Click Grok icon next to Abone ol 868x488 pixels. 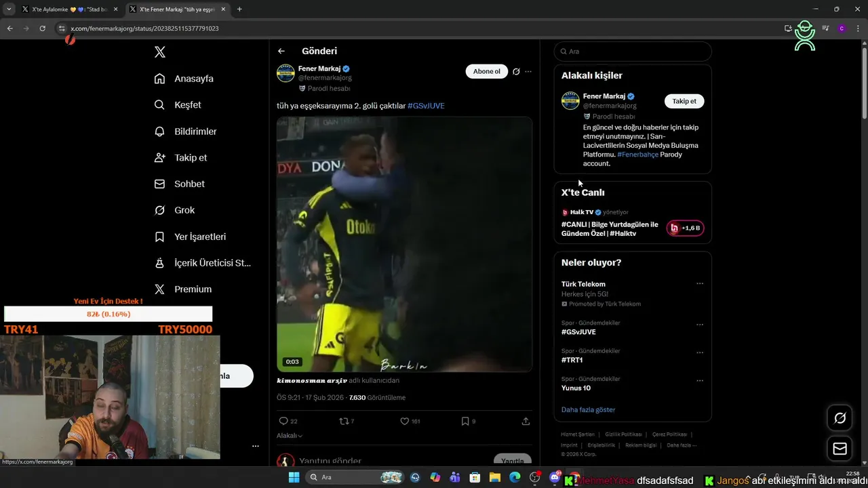[516, 71]
